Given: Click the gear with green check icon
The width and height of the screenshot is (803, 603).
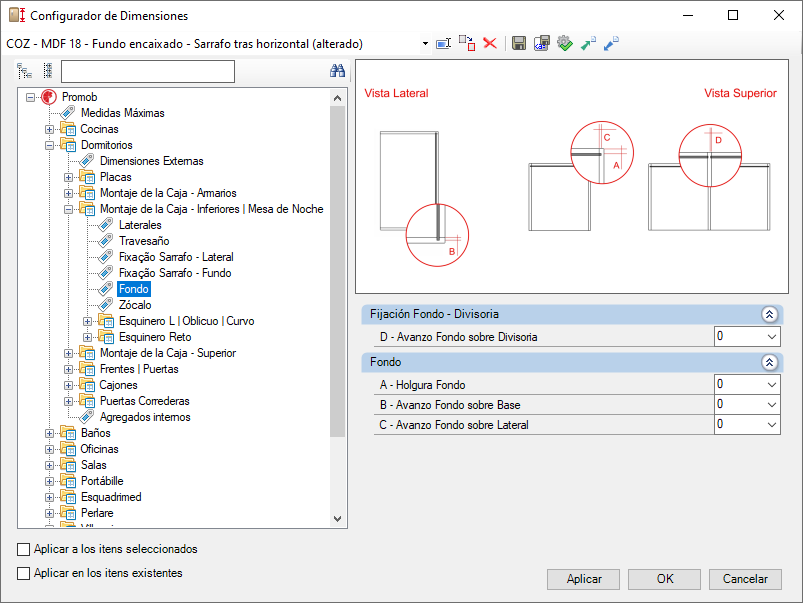Looking at the screenshot, I should click(x=565, y=44).
